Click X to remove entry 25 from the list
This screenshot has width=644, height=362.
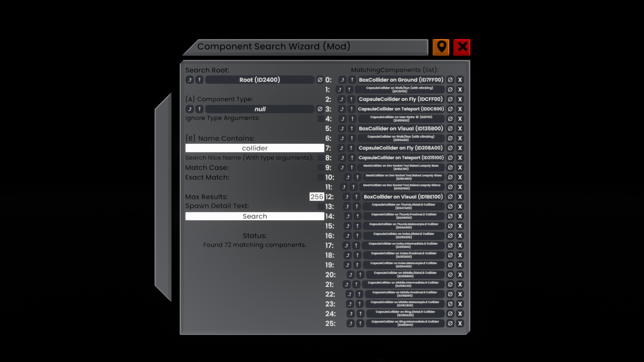point(460,323)
